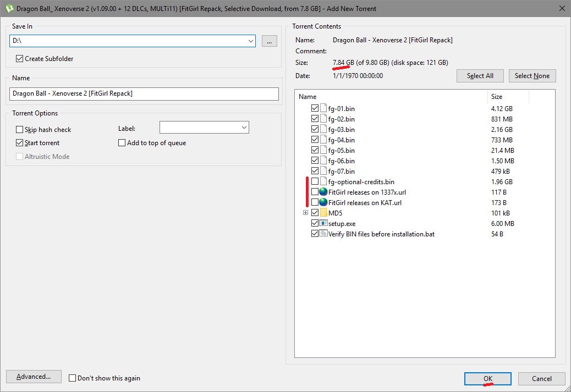Open the Save In path dropdown
Viewport: 571px width, 392px height.
[250, 41]
